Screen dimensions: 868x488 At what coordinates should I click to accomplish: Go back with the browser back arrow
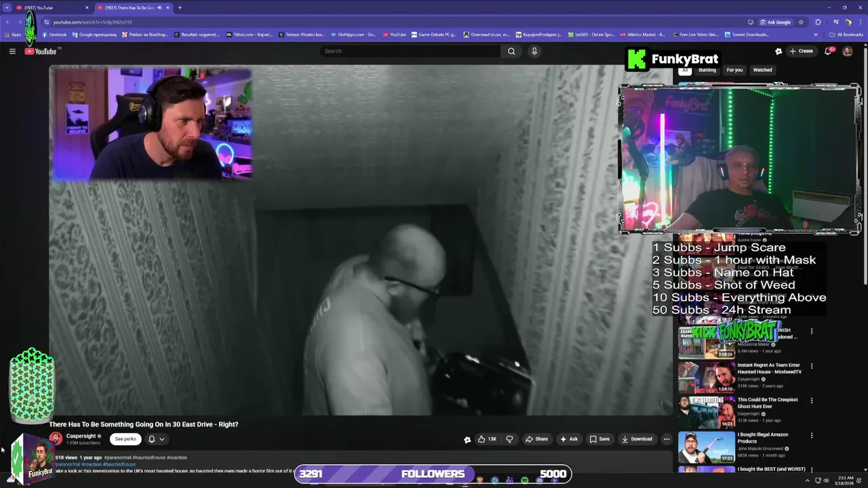point(7,22)
